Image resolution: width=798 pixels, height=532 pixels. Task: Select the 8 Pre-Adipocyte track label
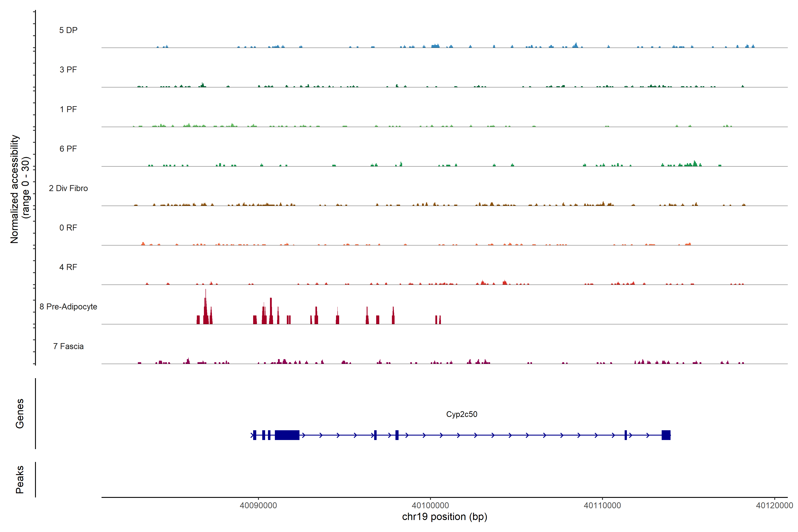click(x=68, y=307)
